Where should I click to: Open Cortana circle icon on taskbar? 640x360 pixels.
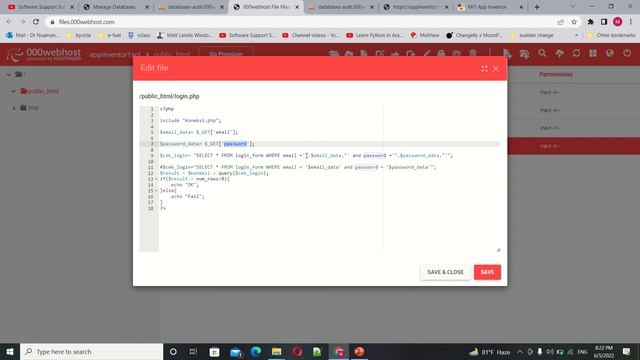coord(173,351)
